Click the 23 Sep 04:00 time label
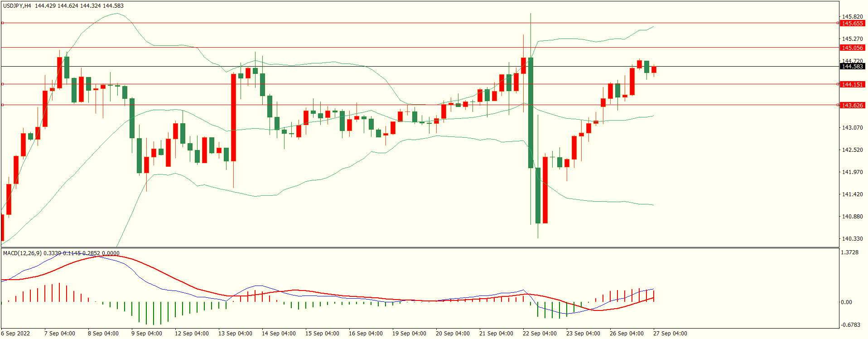The width and height of the screenshot is (868, 339). coord(583,334)
